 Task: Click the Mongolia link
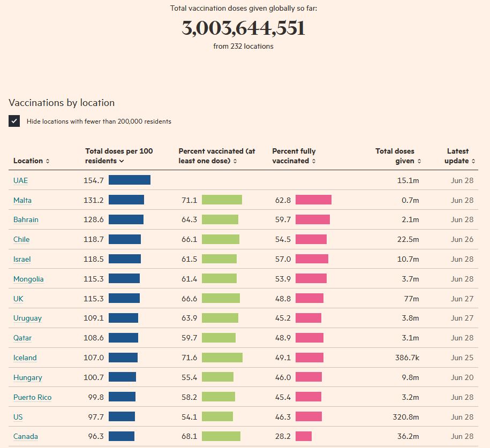coord(28,279)
